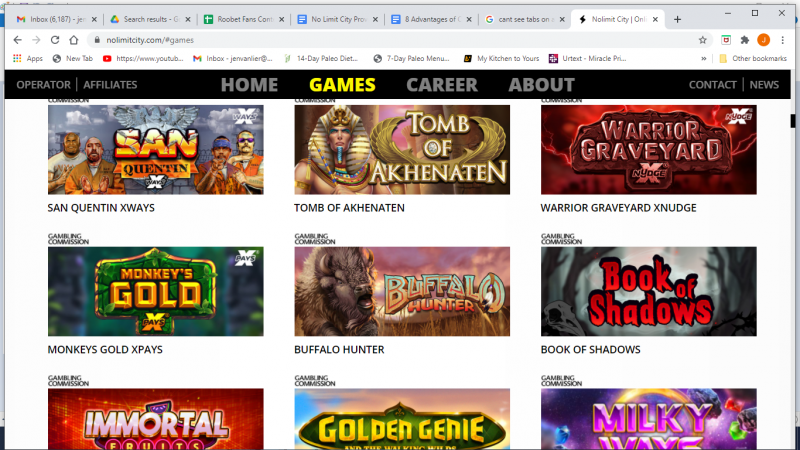Click the browser forward arrow
The height and width of the screenshot is (450, 800).
point(36,40)
